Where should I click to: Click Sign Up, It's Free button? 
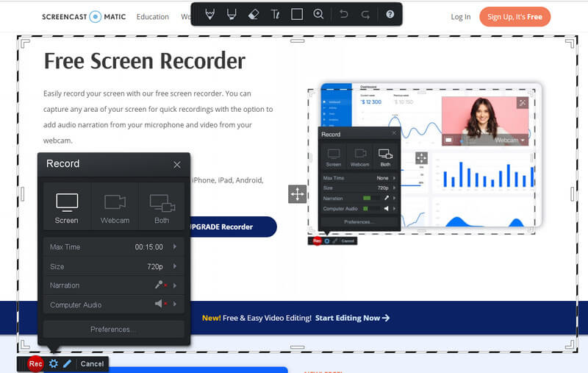(515, 17)
